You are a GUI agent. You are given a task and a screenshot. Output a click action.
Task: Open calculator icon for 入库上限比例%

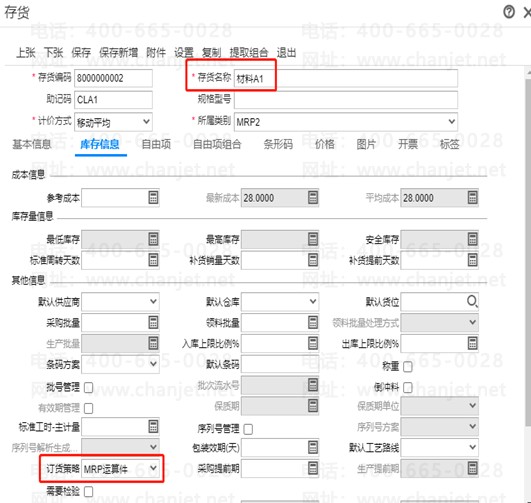click(x=313, y=343)
